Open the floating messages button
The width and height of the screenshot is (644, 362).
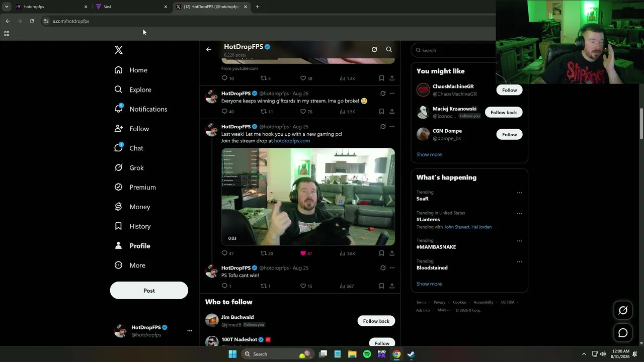tap(623, 333)
